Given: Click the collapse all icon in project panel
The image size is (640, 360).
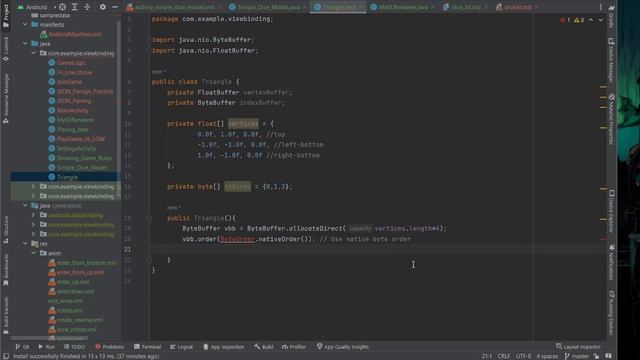Looking at the screenshot, I should [x=87, y=7].
